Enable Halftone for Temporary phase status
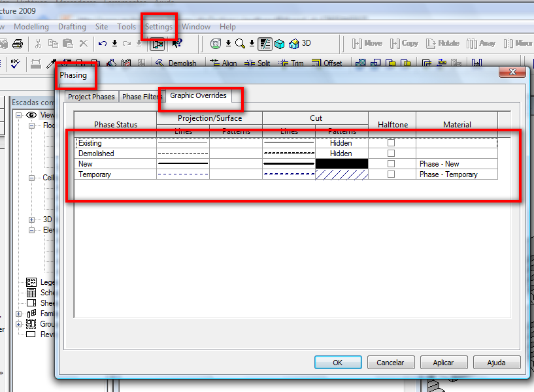Image resolution: width=534 pixels, height=392 pixels. tap(392, 174)
